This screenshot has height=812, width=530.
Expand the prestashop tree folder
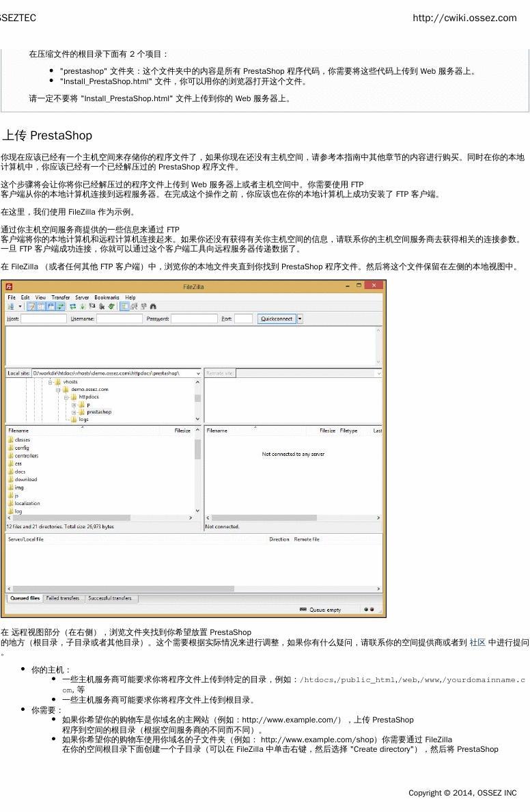point(74,412)
